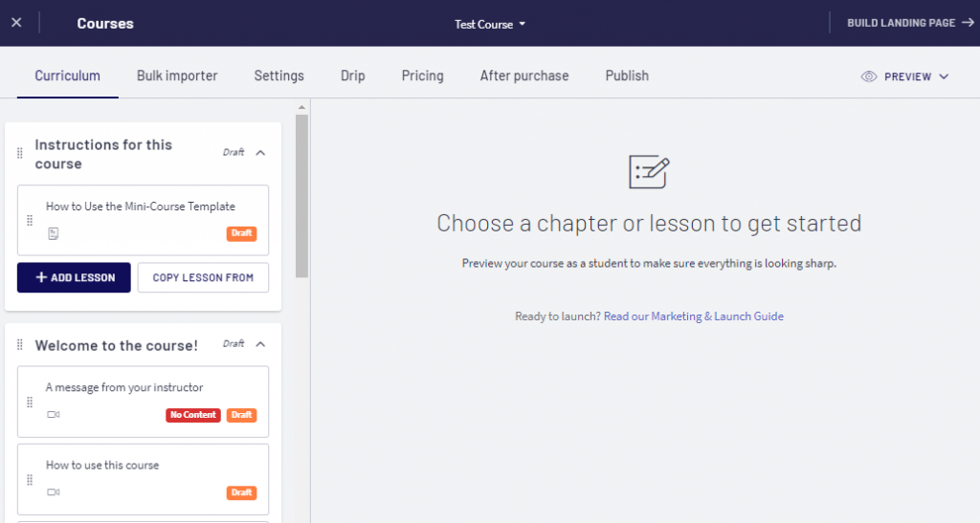
Task: Grab drag handle of Instructions chapter
Action: [20, 153]
